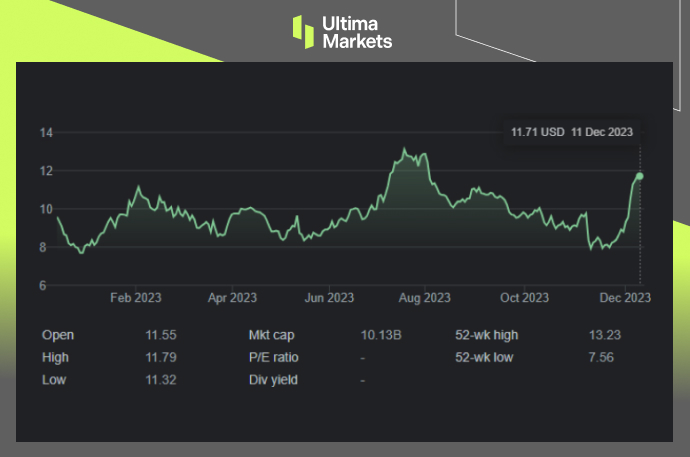Click the Low value 11.32
The height and width of the screenshot is (457, 690).
pos(161,380)
